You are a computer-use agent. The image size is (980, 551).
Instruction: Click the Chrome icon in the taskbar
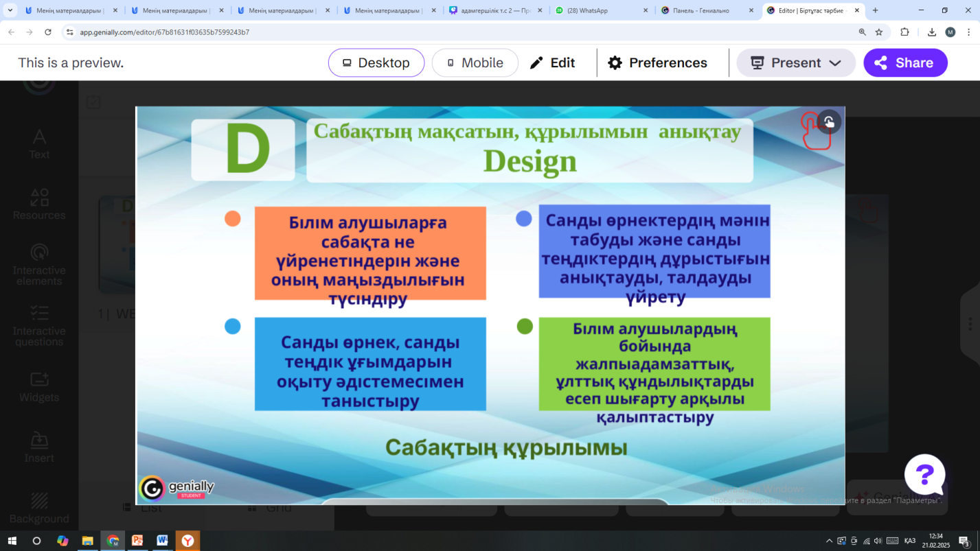coord(113,541)
